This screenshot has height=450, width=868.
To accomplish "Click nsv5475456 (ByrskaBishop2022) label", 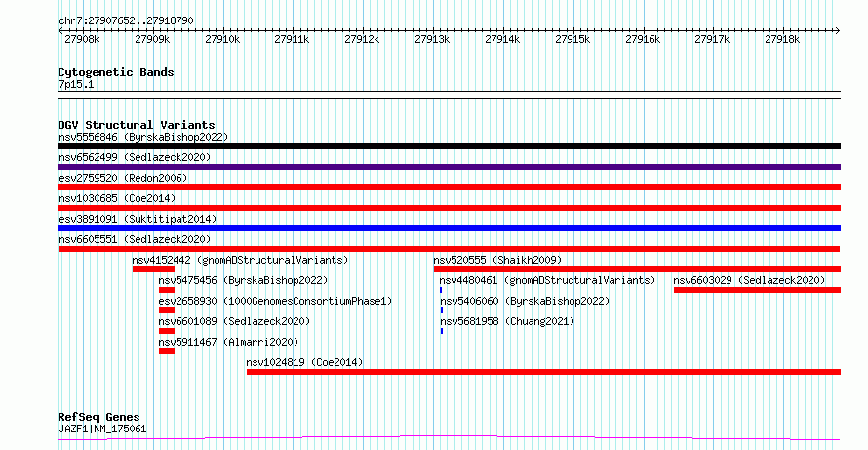I will pos(243,280).
